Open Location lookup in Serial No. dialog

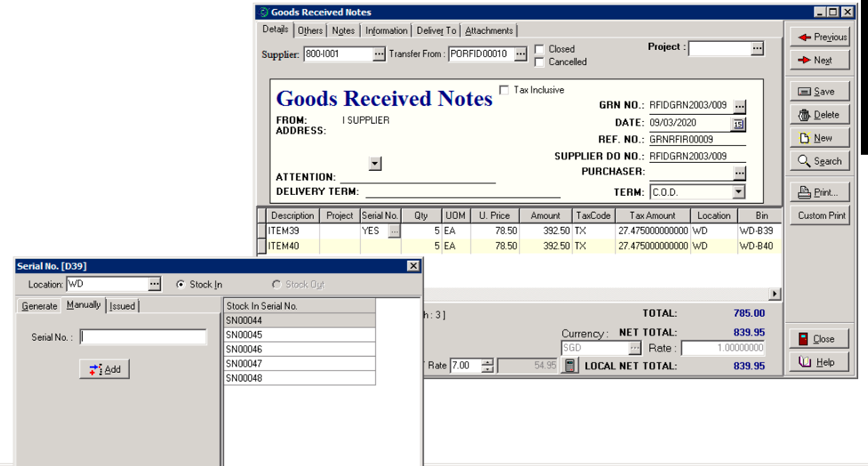pos(155,285)
